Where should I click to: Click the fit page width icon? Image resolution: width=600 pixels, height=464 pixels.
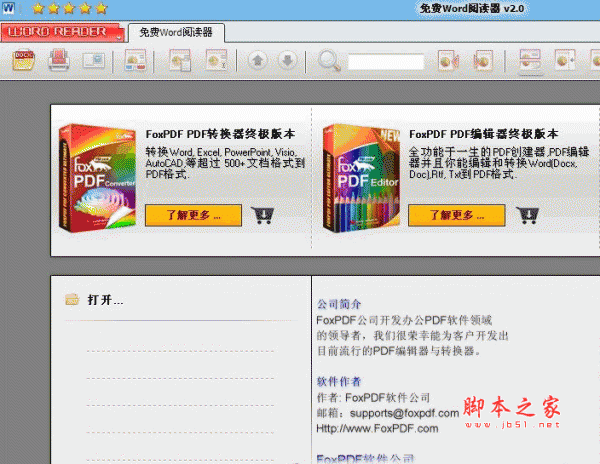click(x=530, y=62)
